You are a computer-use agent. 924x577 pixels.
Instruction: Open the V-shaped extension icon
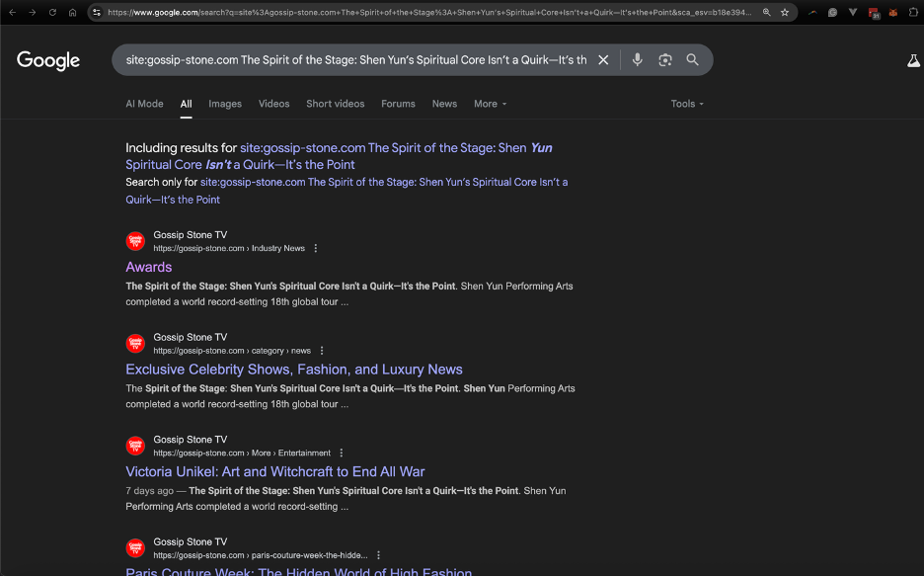(853, 12)
